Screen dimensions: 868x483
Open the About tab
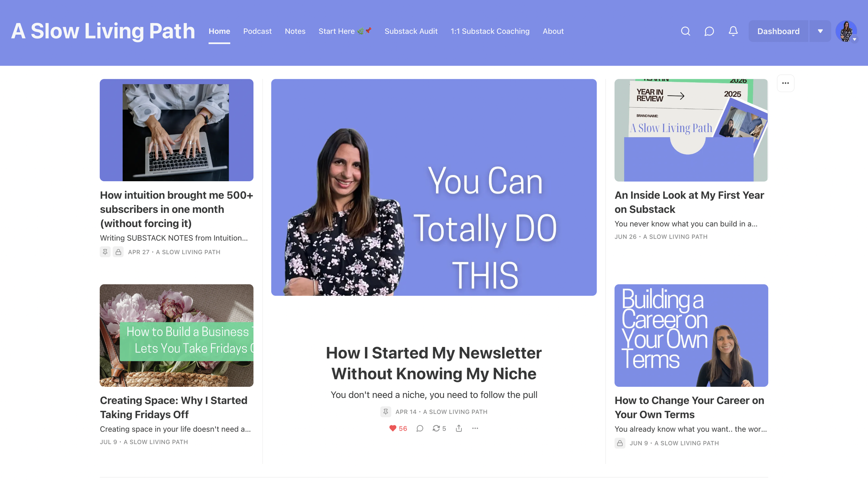point(553,31)
